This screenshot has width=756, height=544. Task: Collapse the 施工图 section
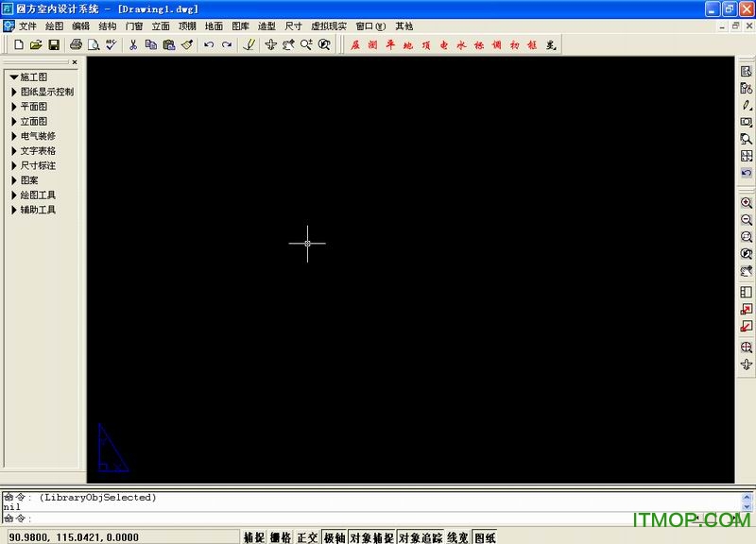pyautogui.click(x=14, y=77)
